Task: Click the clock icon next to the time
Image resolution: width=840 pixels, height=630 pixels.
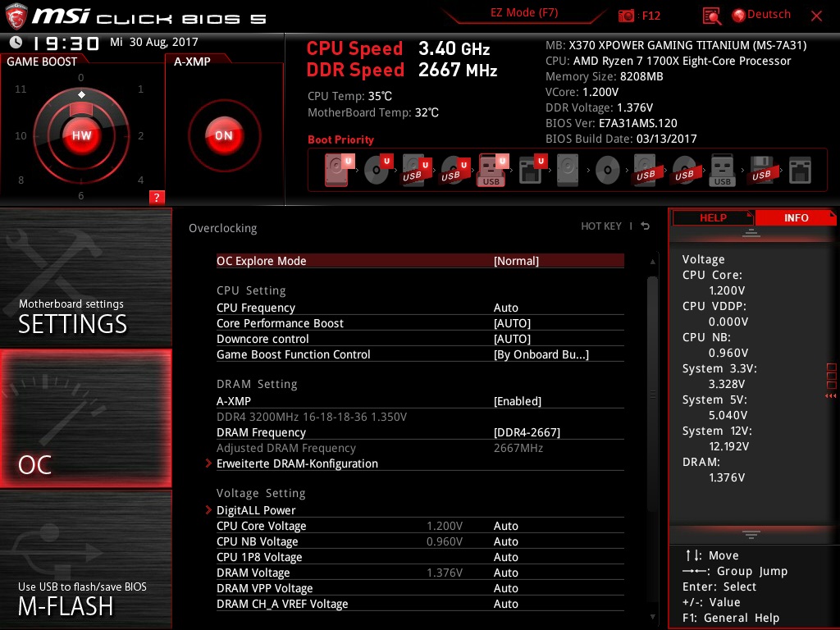Action: tap(16, 42)
